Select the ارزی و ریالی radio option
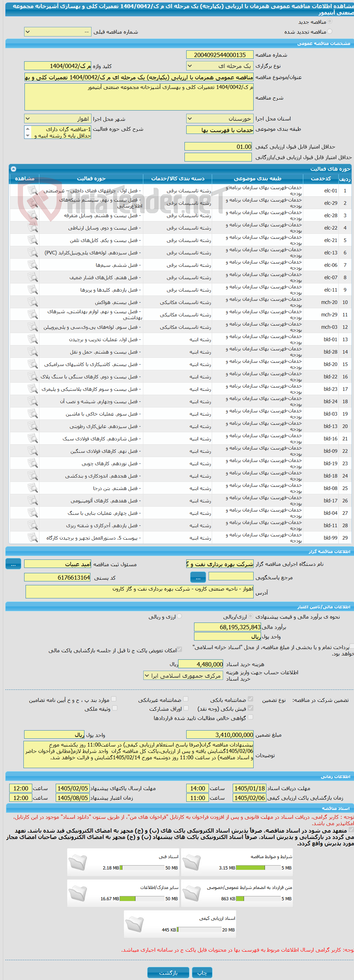354x980 pixels. tap(179, 616)
